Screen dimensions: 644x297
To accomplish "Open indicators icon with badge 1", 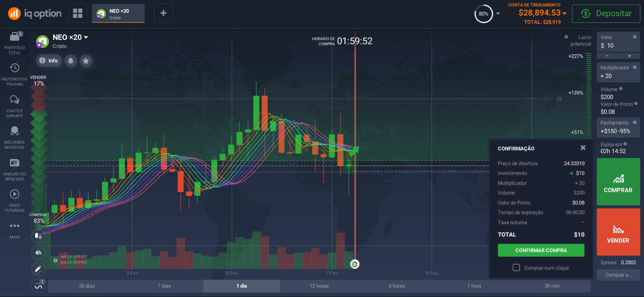I will [38, 286].
